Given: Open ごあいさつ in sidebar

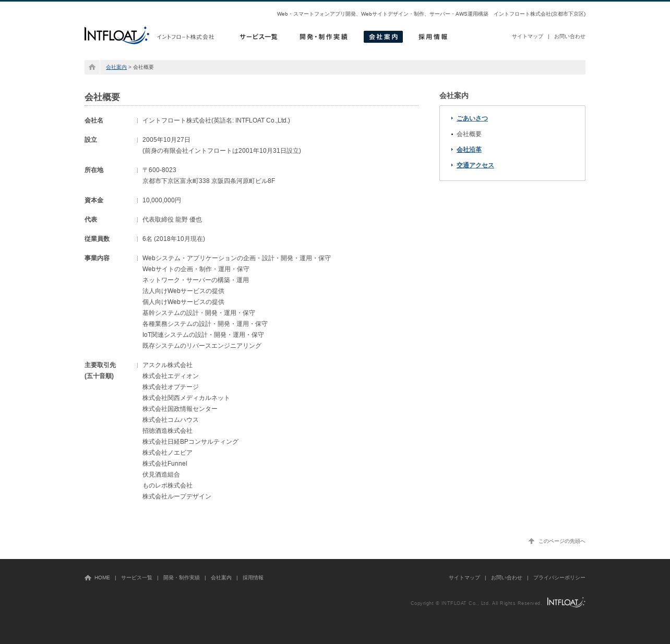Looking at the screenshot, I should [472, 118].
